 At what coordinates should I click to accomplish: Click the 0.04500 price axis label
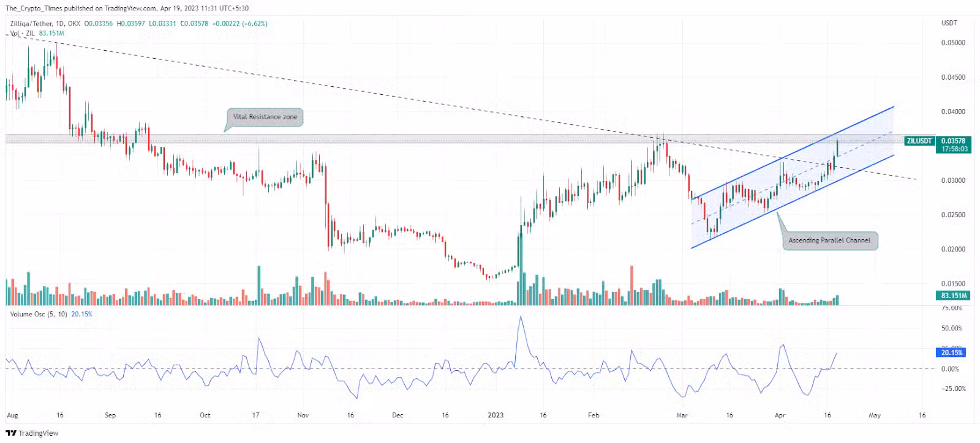pos(953,77)
